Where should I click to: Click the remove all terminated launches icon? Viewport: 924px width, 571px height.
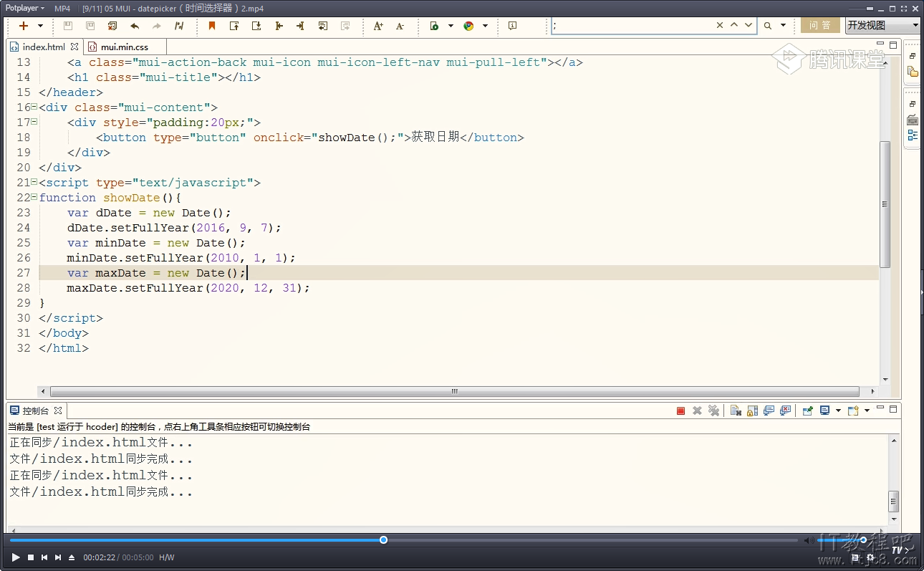(713, 411)
